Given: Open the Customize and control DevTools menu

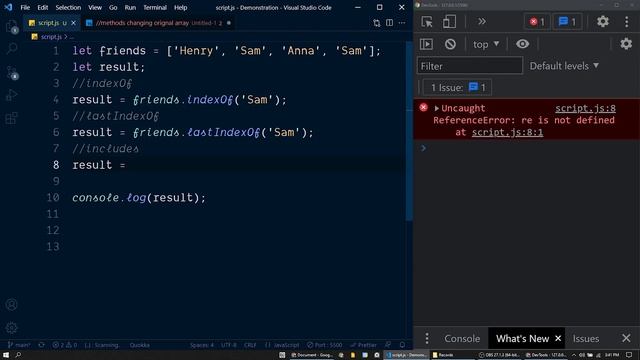Looking at the screenshot, I should (627, 22).
